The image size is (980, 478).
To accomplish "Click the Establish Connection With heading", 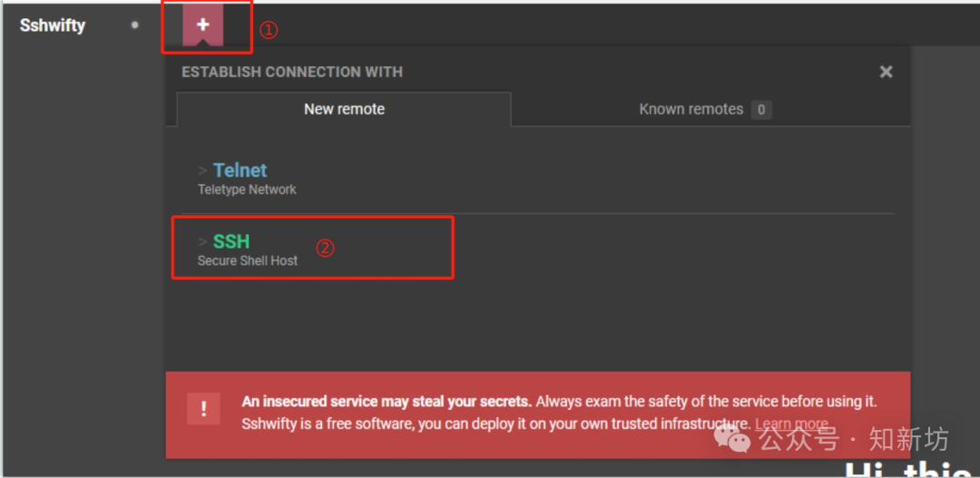I will (x=292, y=72).
